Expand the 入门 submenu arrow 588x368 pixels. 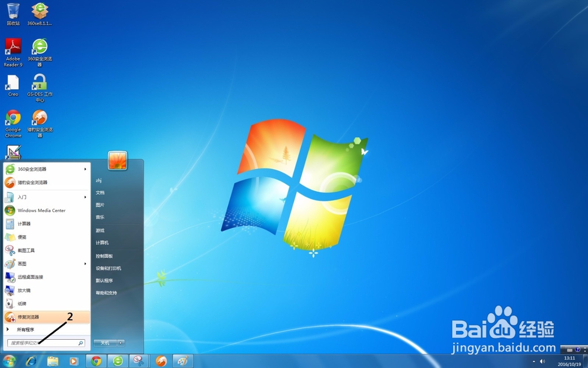(x=85, y=197)
